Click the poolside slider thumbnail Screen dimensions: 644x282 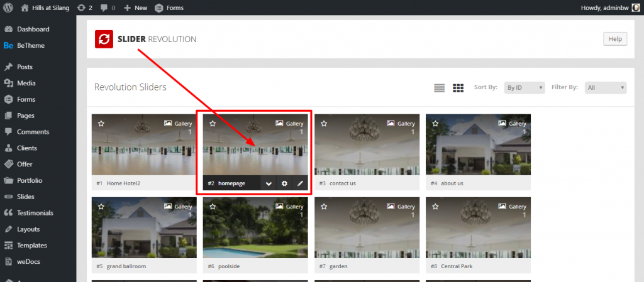point(255,228)
